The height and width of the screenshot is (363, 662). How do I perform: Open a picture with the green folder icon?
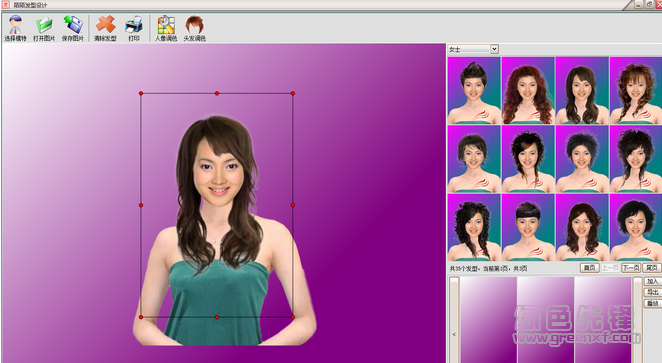click(44, 28)
